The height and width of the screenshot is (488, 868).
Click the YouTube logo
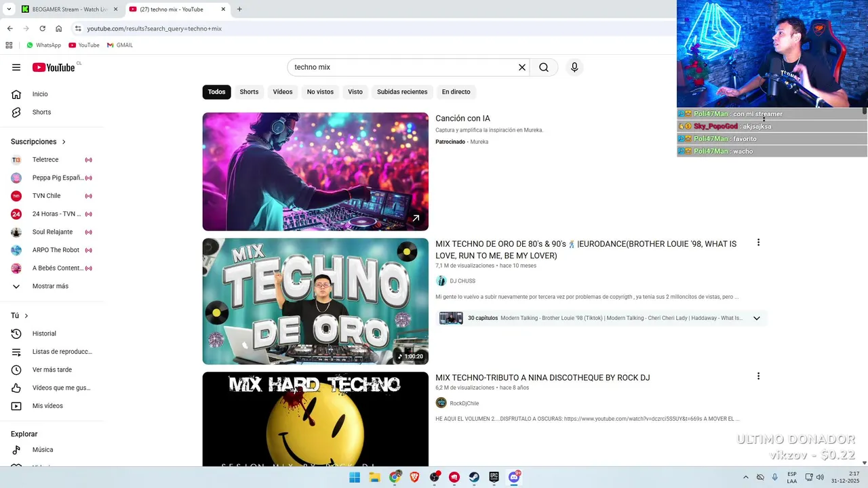[54, 67]
